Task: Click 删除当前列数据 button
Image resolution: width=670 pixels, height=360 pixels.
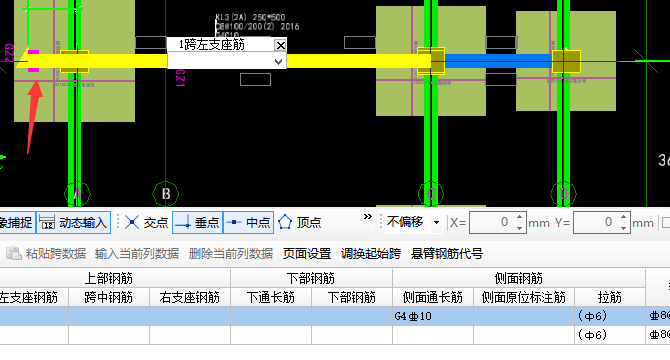Action: (231, 254)
